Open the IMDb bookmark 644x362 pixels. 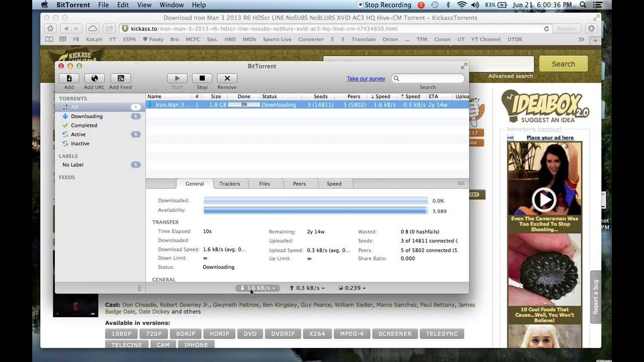pyautogui.click(x=249, y=39)
